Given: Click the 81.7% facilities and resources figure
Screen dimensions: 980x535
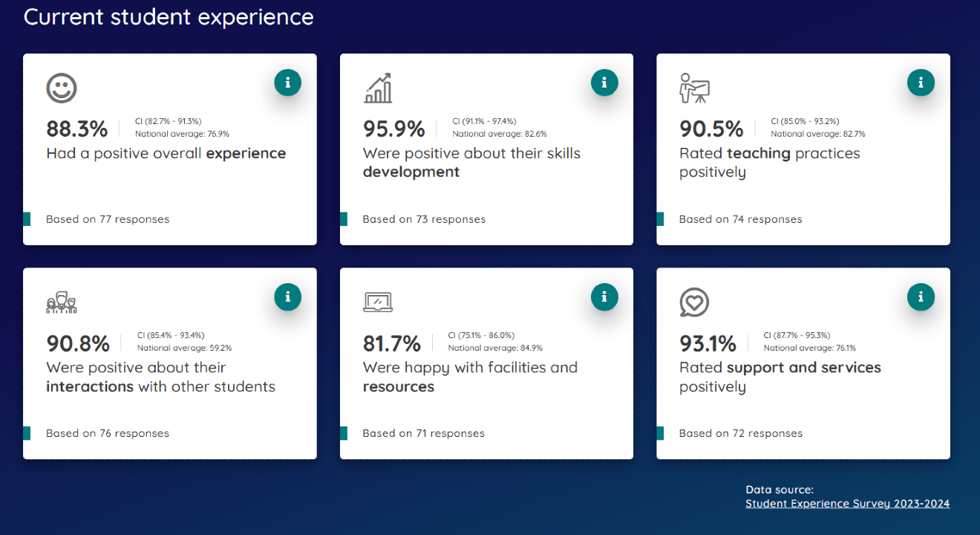Looking at the screenshot, I should pos(391,344).
